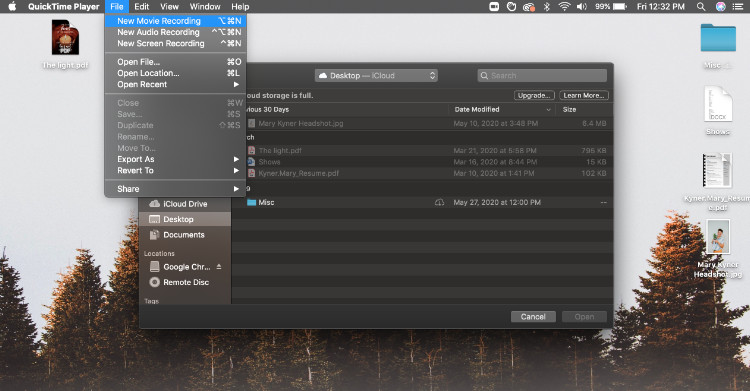Viewport: 750px width, 391px height.
Task: Click Kyner.Mary_Resume.pdf file row
Action: pos(422,173)
